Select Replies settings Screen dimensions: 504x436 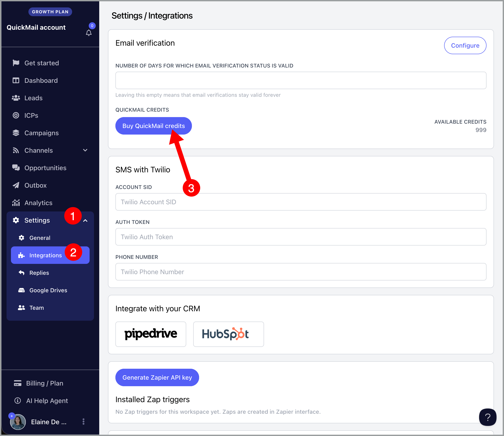pyautogui.click(x=39, y=273)
